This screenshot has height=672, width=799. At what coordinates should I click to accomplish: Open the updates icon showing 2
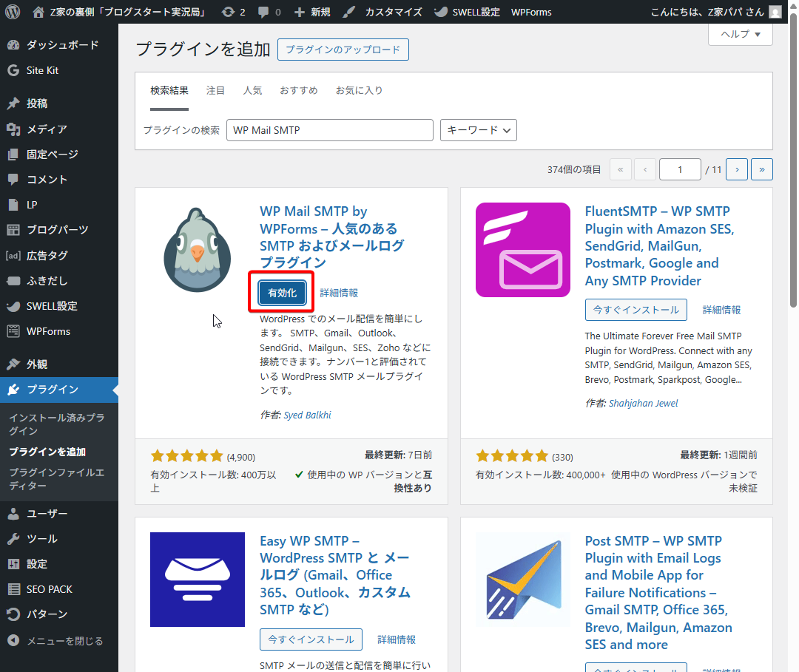[x=233, y=12]
